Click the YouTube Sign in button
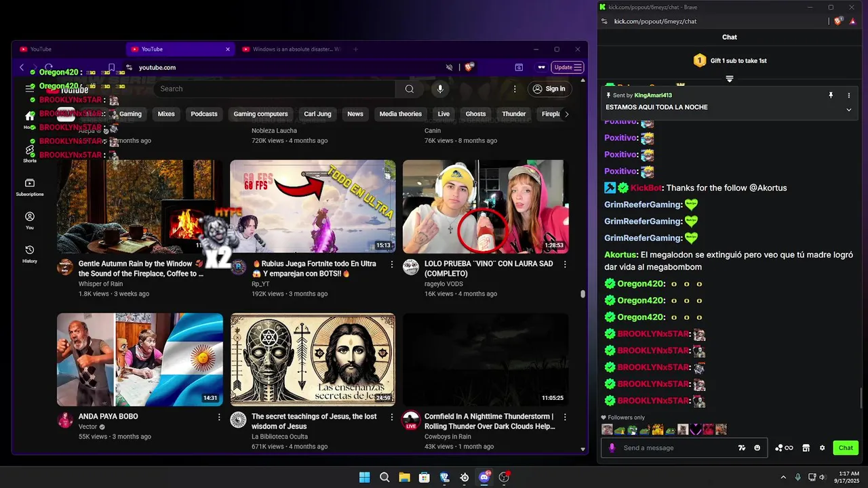 pos(549,89)
